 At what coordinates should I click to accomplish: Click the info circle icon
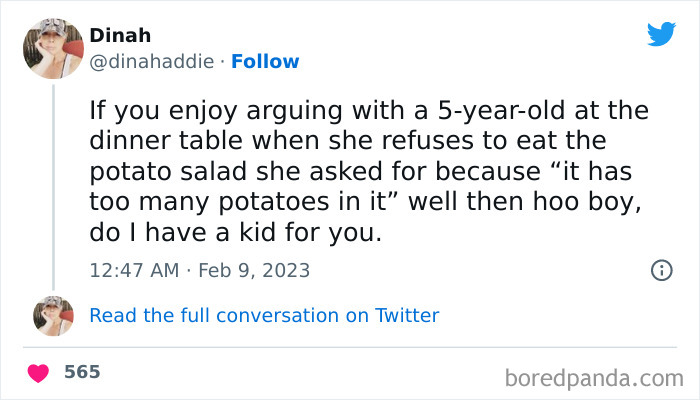point(661,270)
